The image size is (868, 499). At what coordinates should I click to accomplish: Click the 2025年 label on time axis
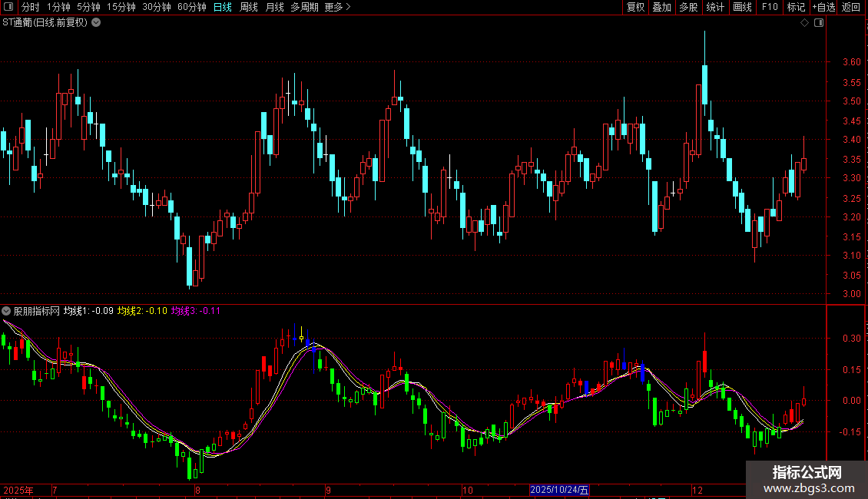pos(18,490)
